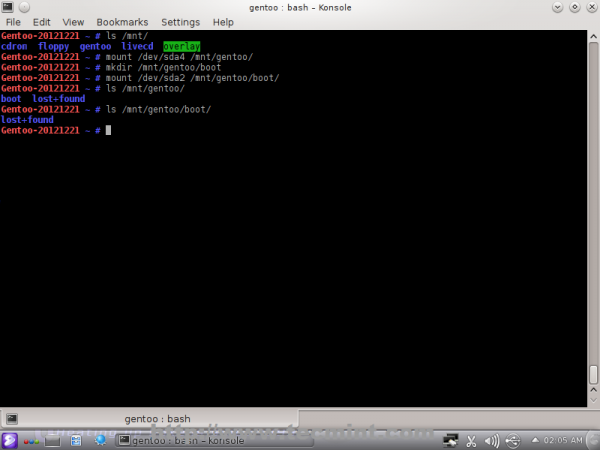
Task: Click the volume speaker tray icon
Action: pyautogui.click(x=491, y=440)
